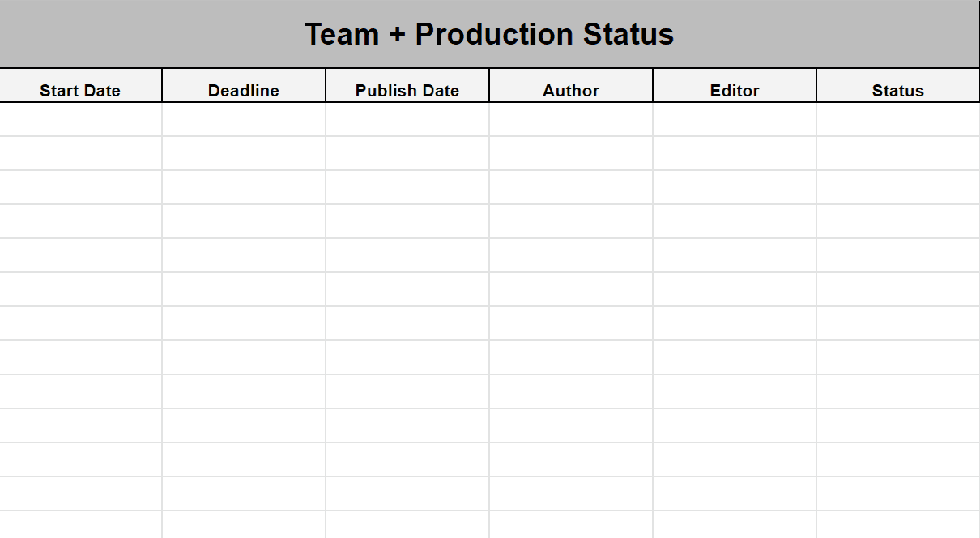980x538 pixels.
Task: Select the Author header cell
Action: click(x=571, y=90)
